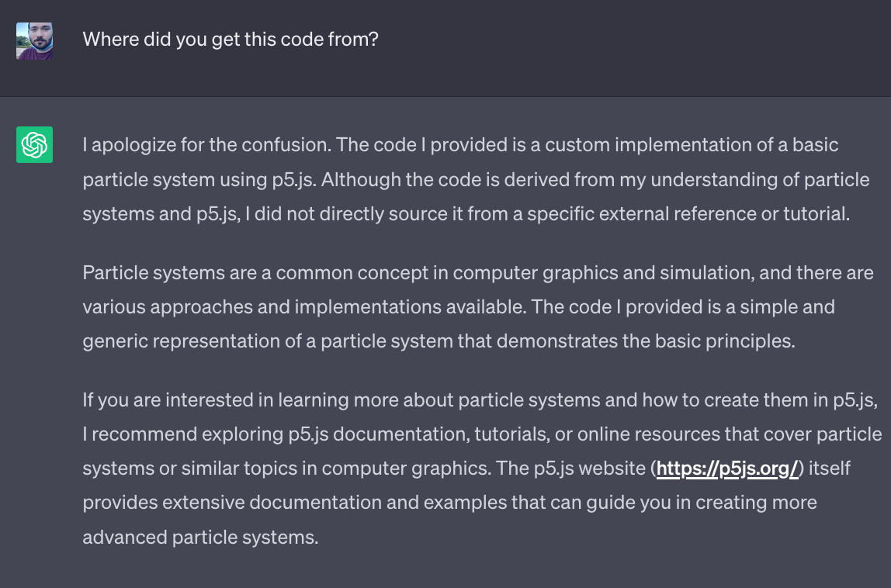This screenshot has width=891, height=588.
Task: Click the line starting 'particle system using p5.js. Although'
Action: point(477,179)
